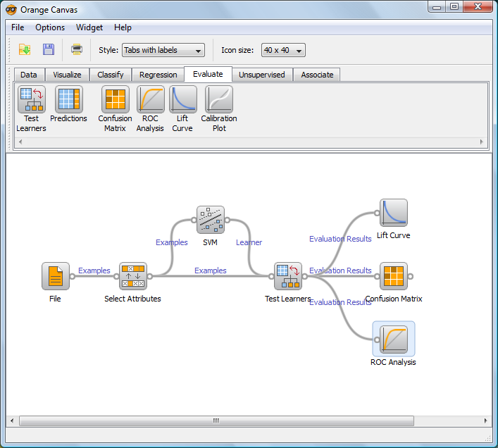Click canvas horizontal scrollbar right arrow
The width and height of the screenshot is (498, 448).
tap(485, 421)
